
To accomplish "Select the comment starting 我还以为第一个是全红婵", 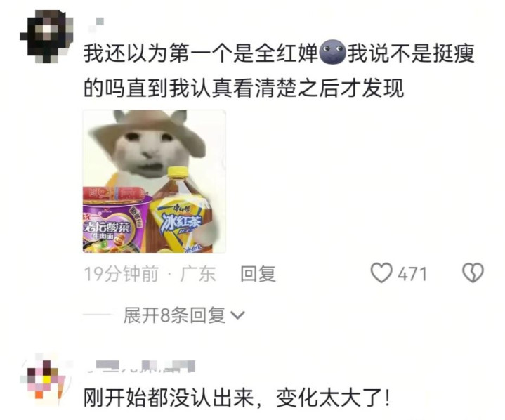I will 279,70.
